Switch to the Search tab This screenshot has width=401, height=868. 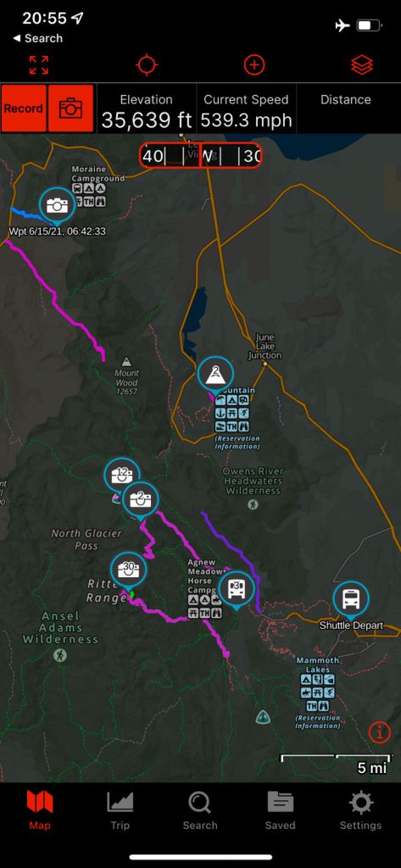tap(200, 811)
